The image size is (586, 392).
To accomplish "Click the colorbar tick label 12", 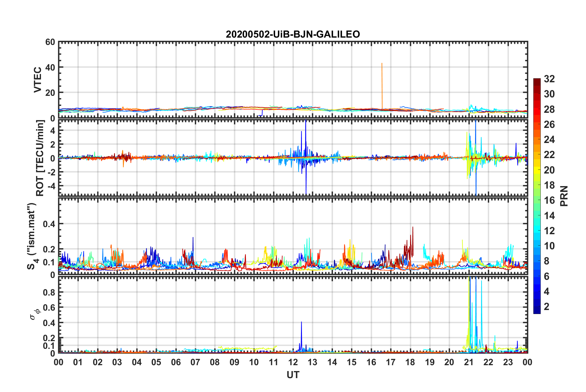I will (x=549, y=231).
